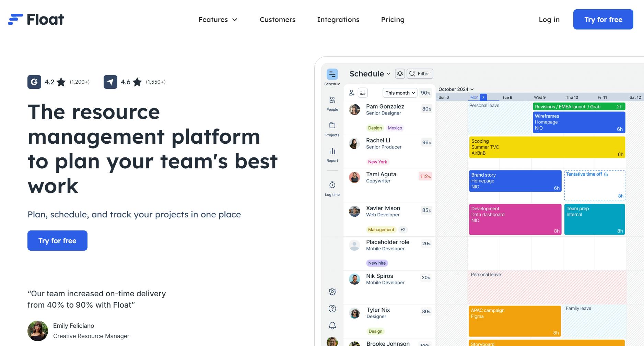This screenshot has height=346, width=644.
Task: Open the This month dropdown
Action: point(399,93)
